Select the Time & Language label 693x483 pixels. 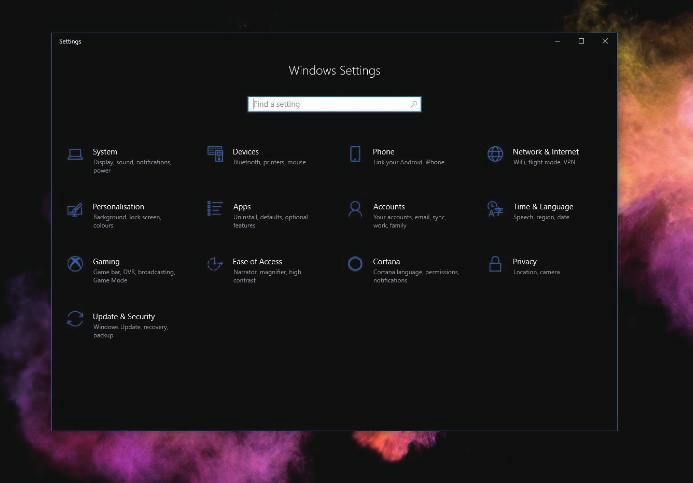[543, 207]
